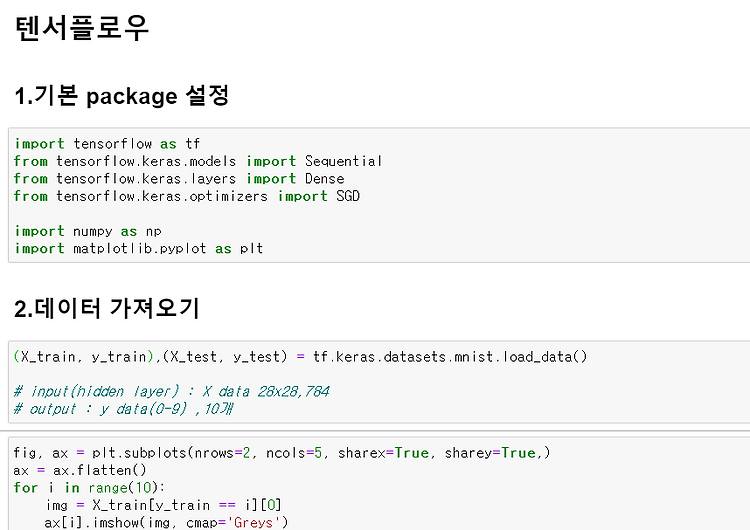Click the line importing Sequential
The image size is (750, 530).
[x=198, y=161]
